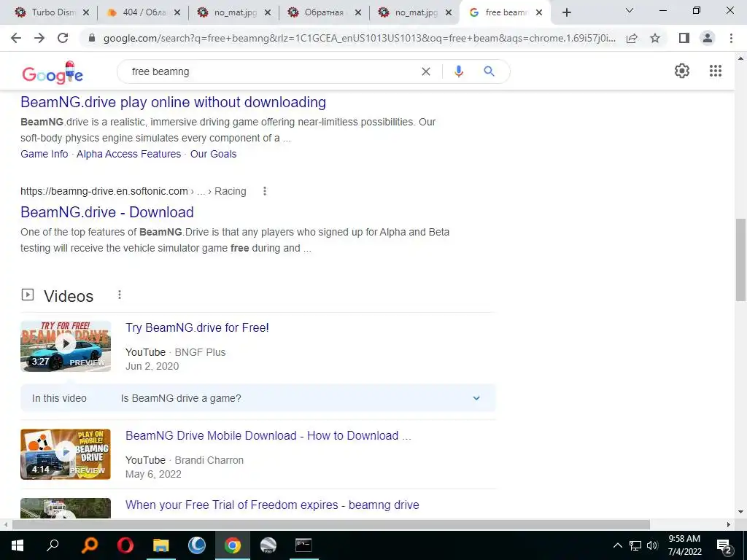Open 'Try BeamNG.drive for Free!' video link
The height and width of the screenshot is (560, 747).
point(197,327)
